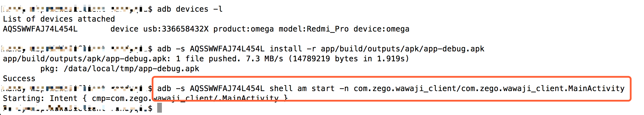Click the 'device:omega' text
The height and width of the screenshot is (115, 644).
pos(381,29)
